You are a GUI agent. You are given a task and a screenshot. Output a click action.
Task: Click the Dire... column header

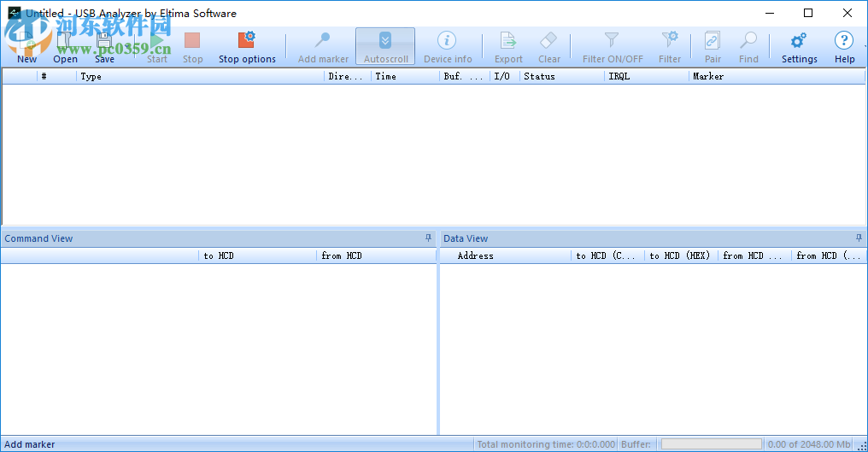pos(347,76)
